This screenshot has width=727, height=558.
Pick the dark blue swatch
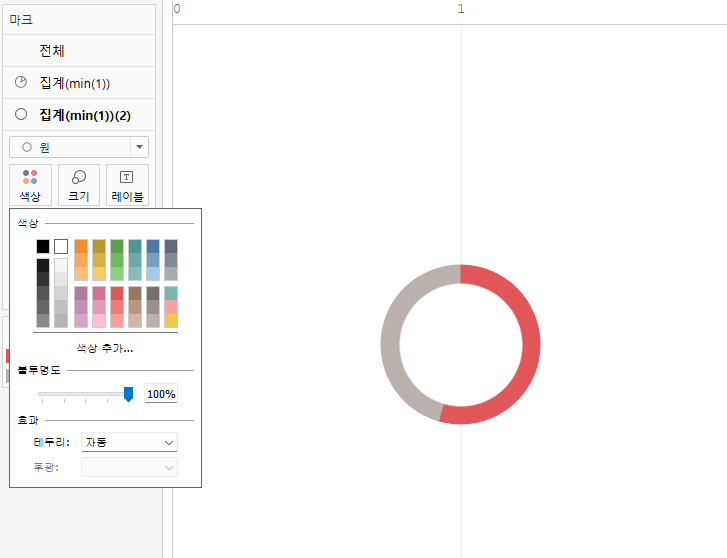coord(153,246)
